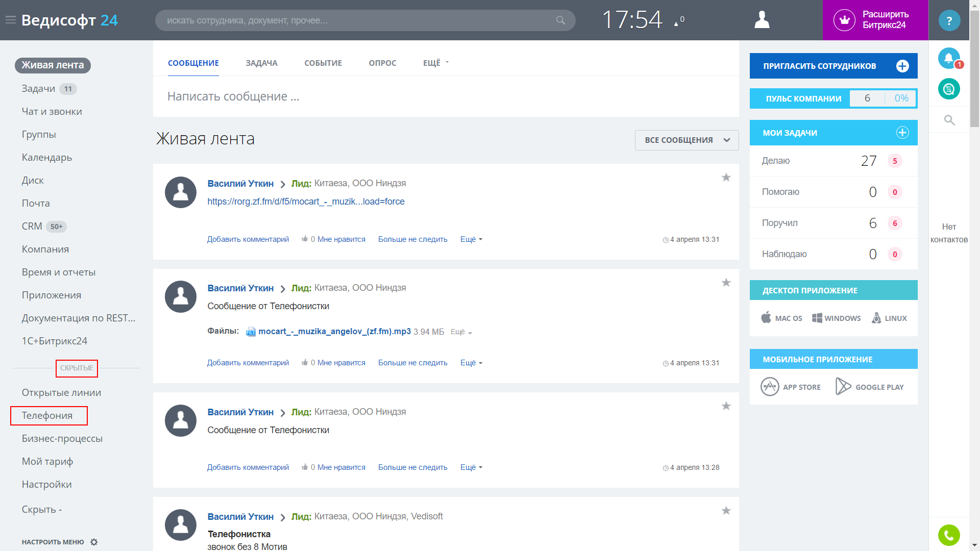
Task: Star the post dated 4 апреля 13:28
Action: pos(726,406)
